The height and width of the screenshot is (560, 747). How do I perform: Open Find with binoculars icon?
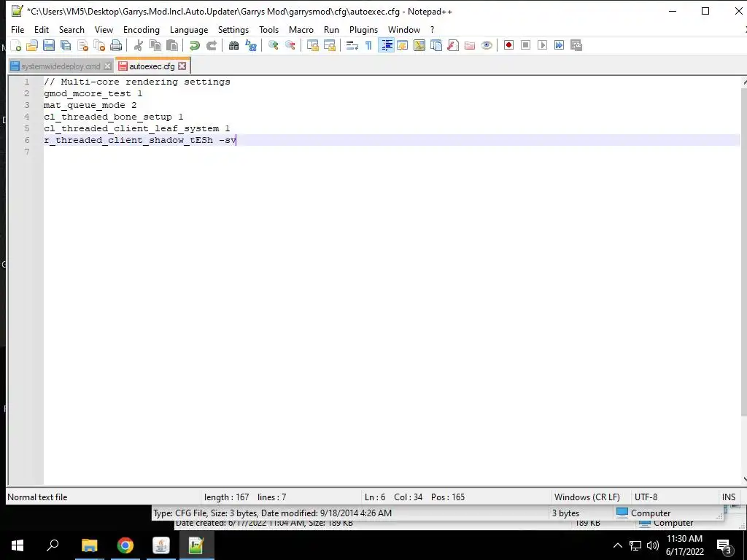tap(233, 45)
